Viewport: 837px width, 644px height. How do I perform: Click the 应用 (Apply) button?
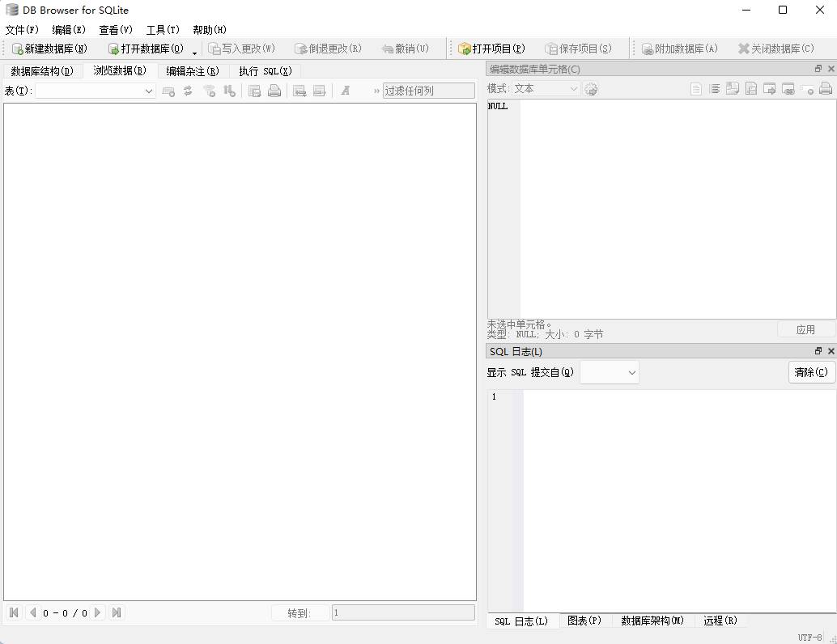coord(806,329)
